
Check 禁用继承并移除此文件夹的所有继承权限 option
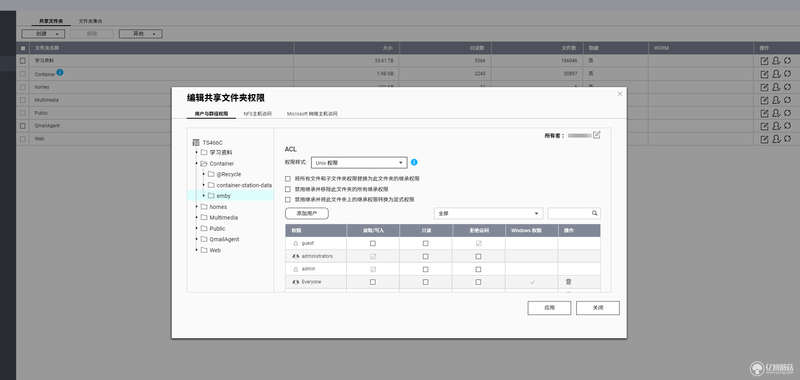click(x=288, y=189)
